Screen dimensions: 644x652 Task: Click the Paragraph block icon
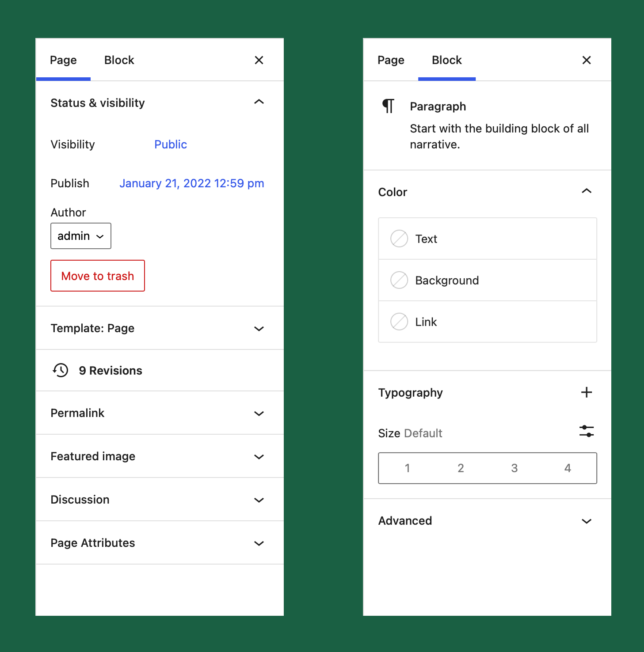[x=388, y=106]
